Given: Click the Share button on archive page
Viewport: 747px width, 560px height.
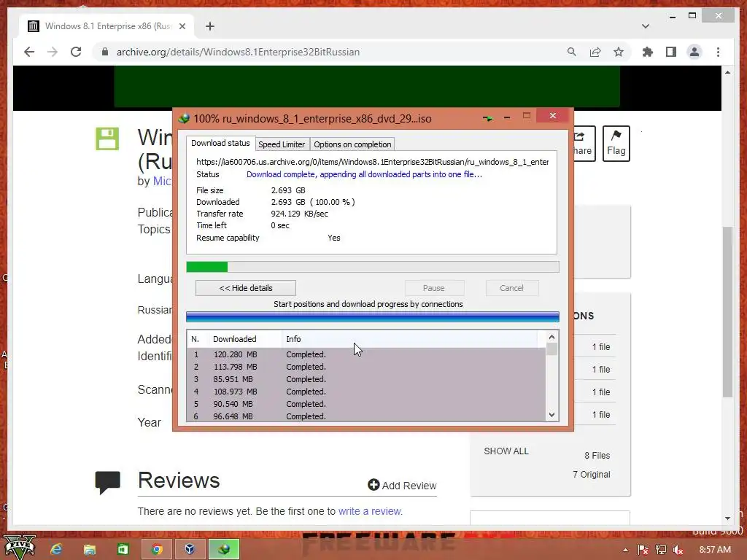Looking at the screenshot, I should [584, 144].
